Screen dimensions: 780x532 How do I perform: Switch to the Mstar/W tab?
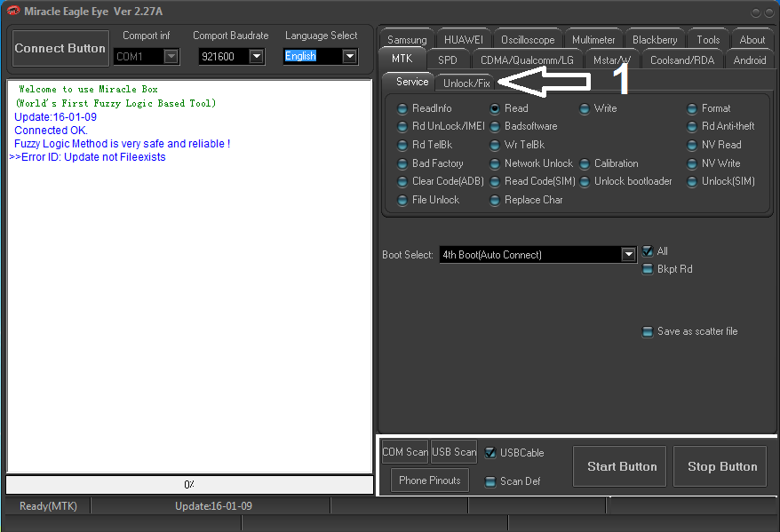coord(612,60)
